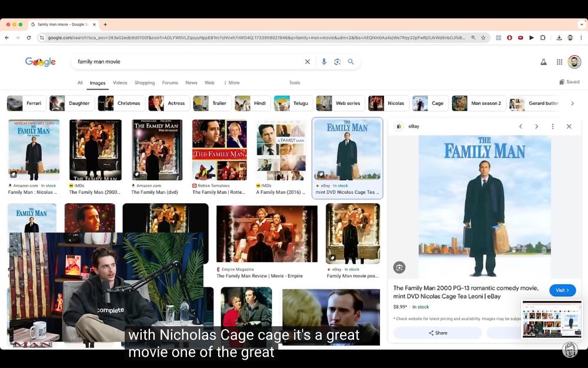Viewport: 588px width, 368px height.
Task: Click inside the family man movie search box
Action: (x=188, y=62)
